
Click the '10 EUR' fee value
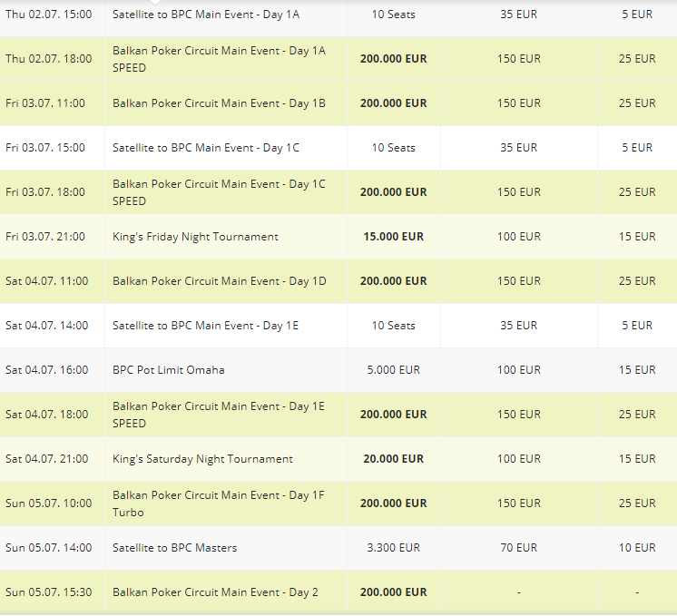point(637,548)
